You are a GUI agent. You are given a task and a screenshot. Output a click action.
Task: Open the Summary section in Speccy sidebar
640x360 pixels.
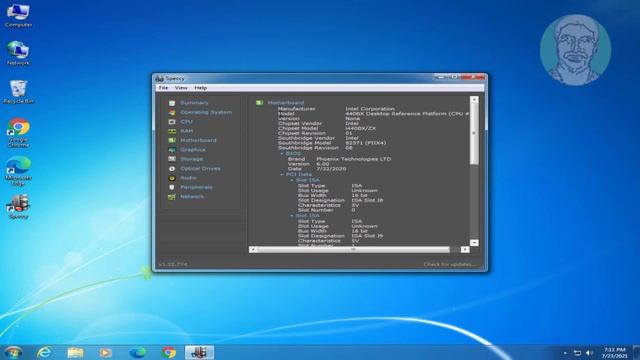coord(194,103)
